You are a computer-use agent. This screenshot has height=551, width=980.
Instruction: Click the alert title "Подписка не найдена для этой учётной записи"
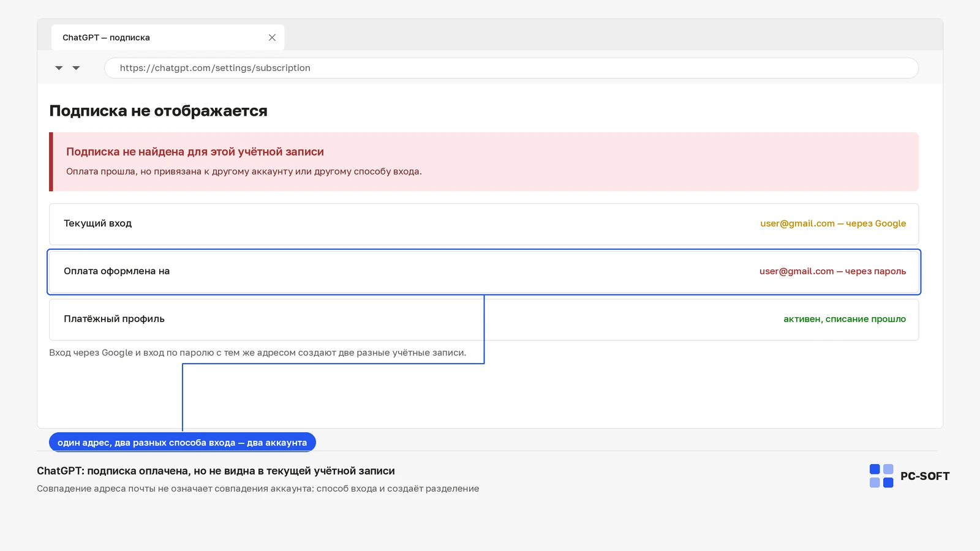(195, 152)
